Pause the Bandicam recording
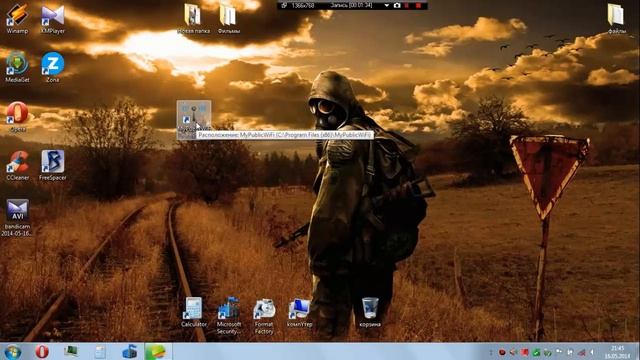This screenshot has height=360, width=640. (x=407, y=5)
